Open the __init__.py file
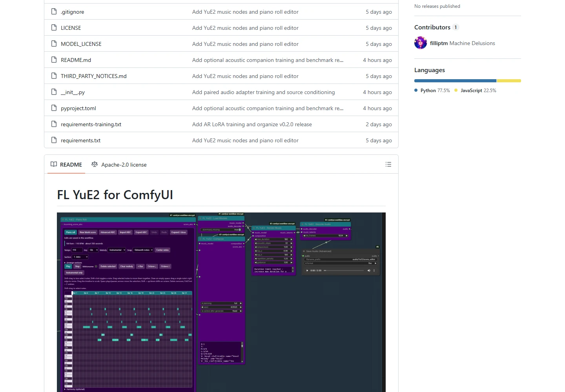Image resolution: width=565 pixels, height=392 pixels. click(73, 92)
